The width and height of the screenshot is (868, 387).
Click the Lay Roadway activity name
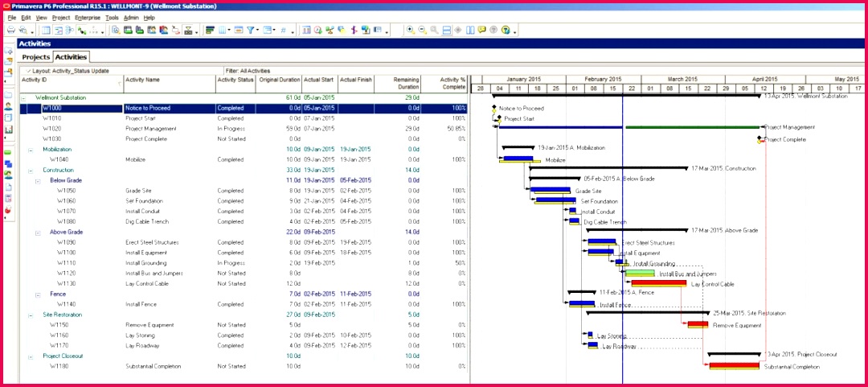[x=143, y=345]
